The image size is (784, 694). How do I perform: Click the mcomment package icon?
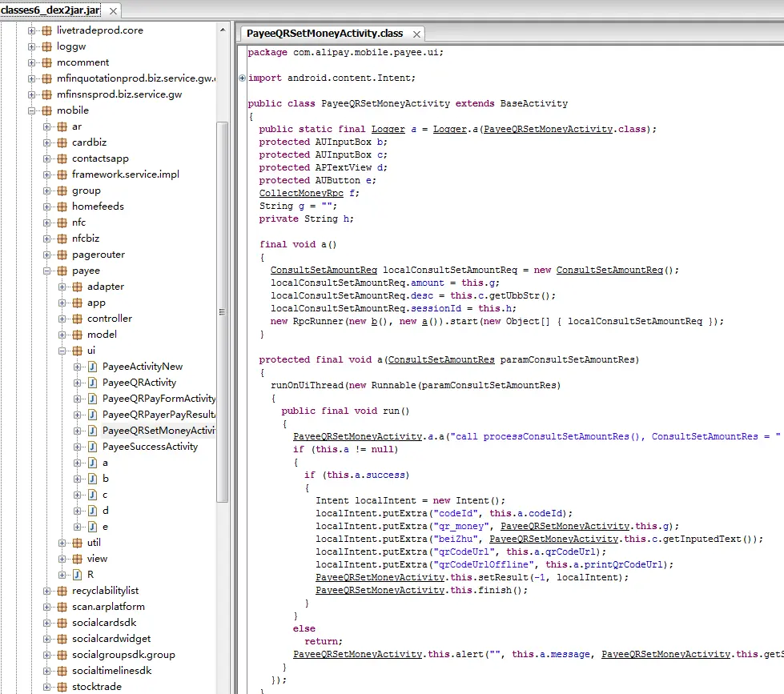point(47,62)
